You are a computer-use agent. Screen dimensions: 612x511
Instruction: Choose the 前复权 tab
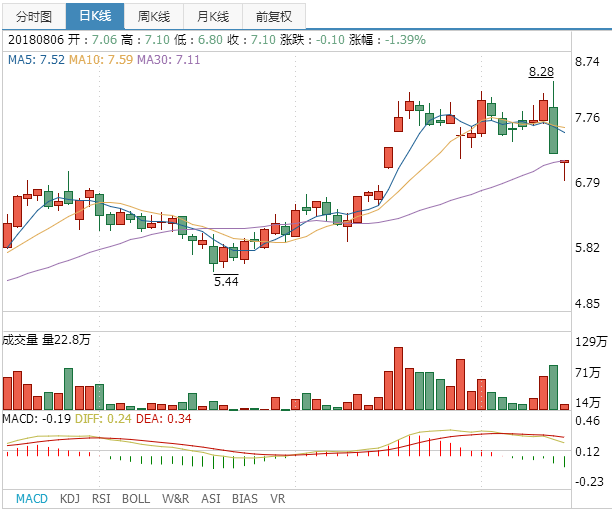pyautogui.click(x=274, y=16)
